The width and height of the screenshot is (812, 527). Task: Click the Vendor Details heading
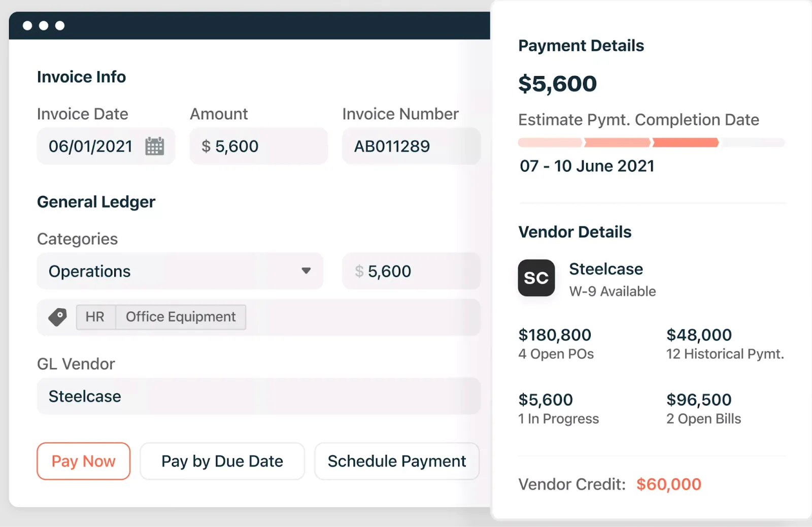(575, 232)
